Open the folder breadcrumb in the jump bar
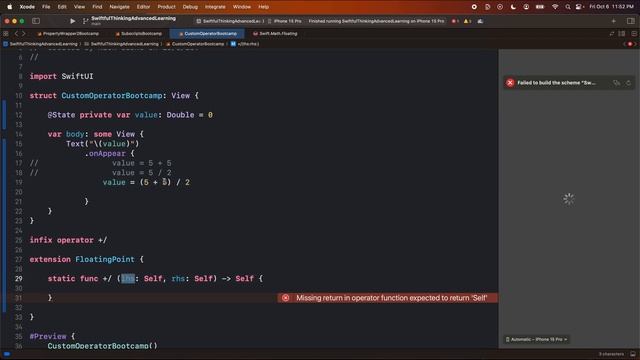 pos(121,44)
